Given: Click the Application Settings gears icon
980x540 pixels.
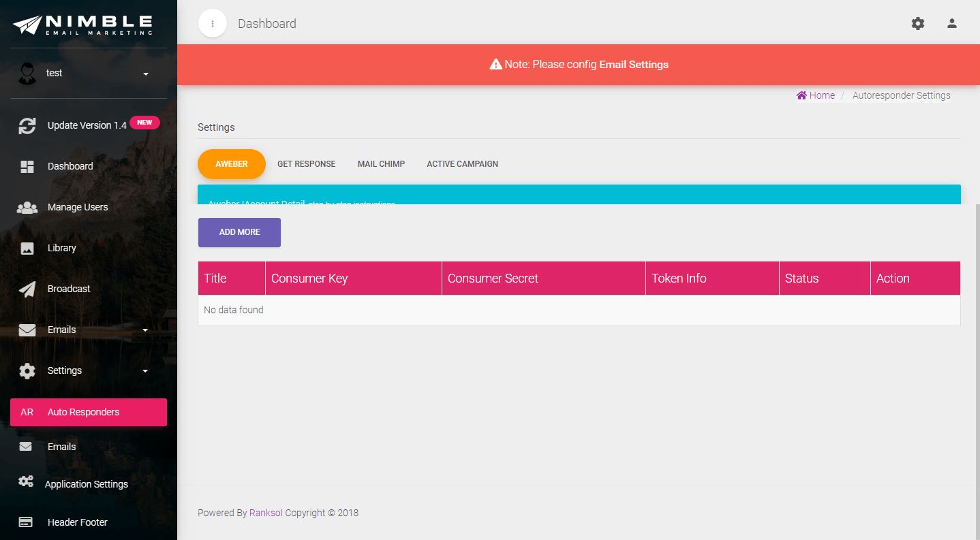Looking at the screenshot, I should [26, 482].
